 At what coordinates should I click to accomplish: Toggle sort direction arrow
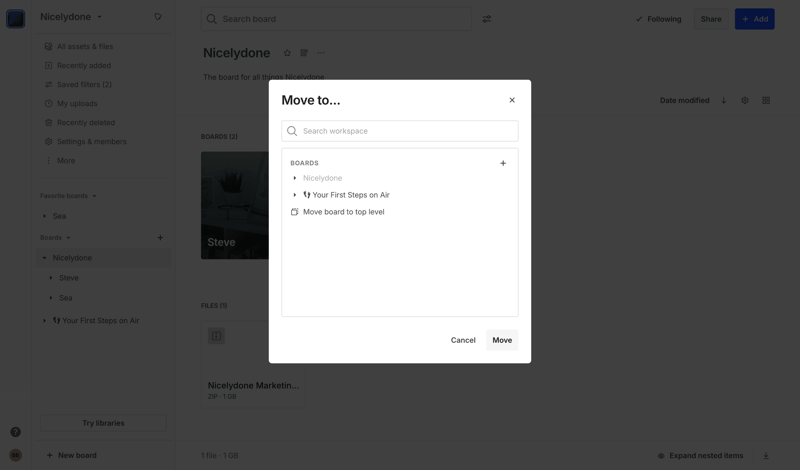pos(723,101)
